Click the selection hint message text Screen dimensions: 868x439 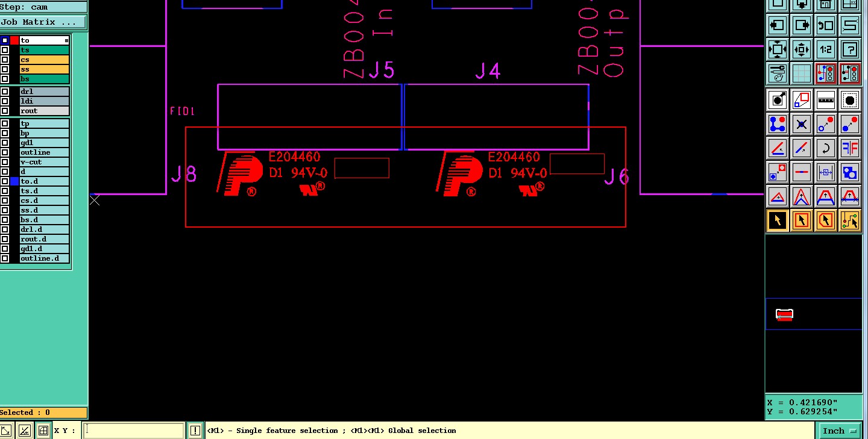coord(332,431)
